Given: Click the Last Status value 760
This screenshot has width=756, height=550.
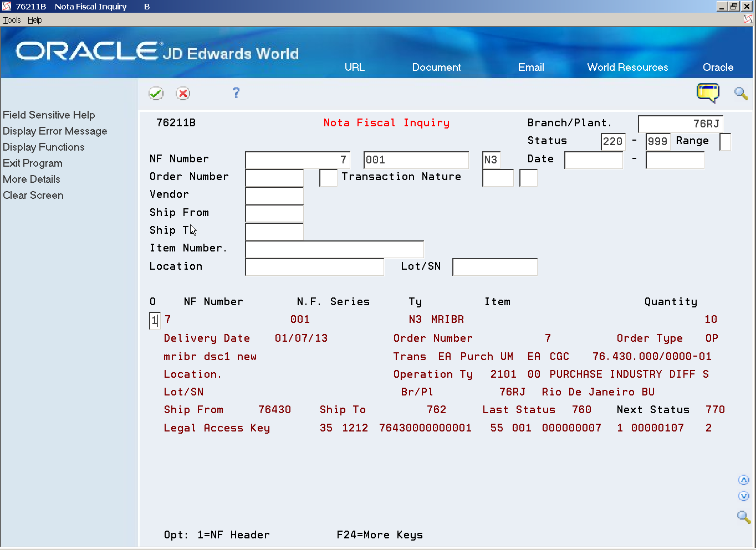Looking at the screenshot, I should [582, 409].
